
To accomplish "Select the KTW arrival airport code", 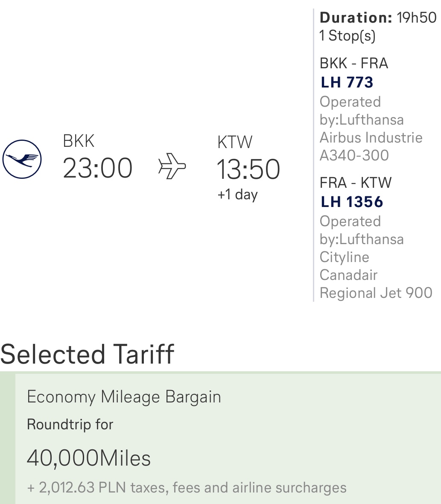I will (235, 142).
